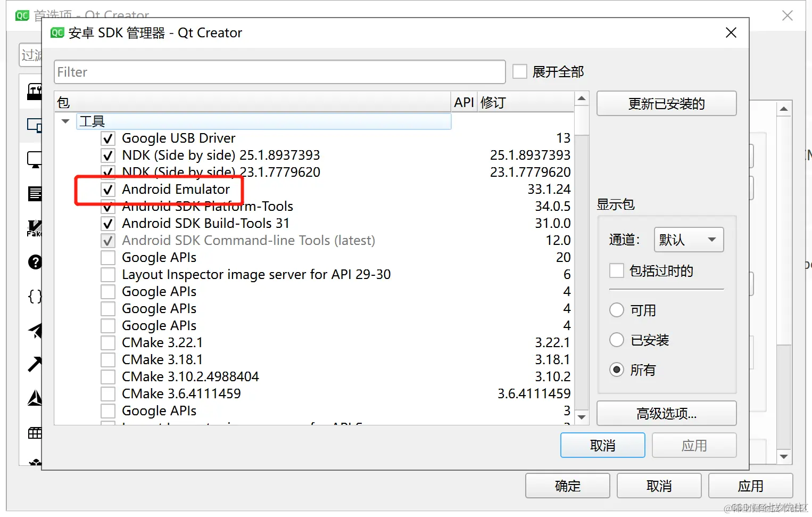Viewport: 812px width, 517px height.
Task: Click the package list scroll down arrow
Action: pos(582,417)
